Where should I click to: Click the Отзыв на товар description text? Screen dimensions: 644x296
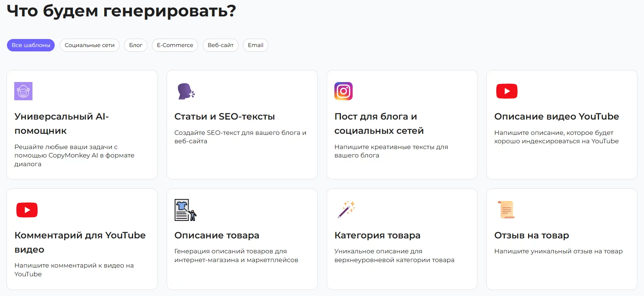pyautogui.click(x=558, y=251)
